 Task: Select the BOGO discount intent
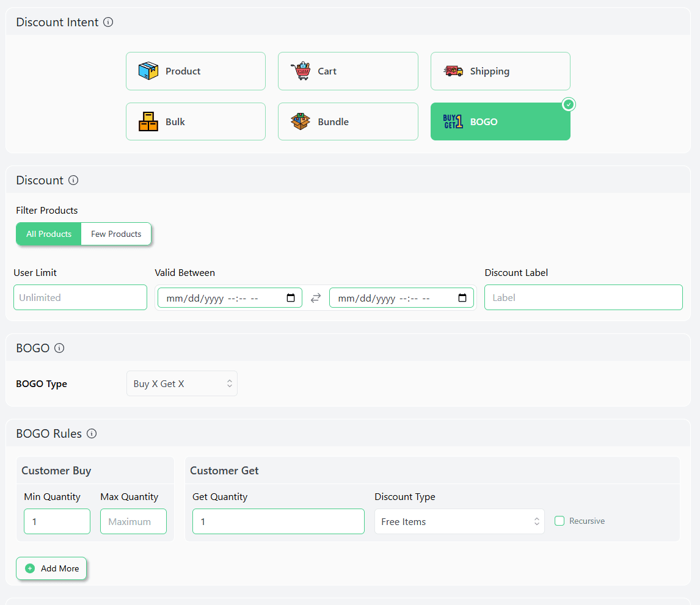point(500,121)
